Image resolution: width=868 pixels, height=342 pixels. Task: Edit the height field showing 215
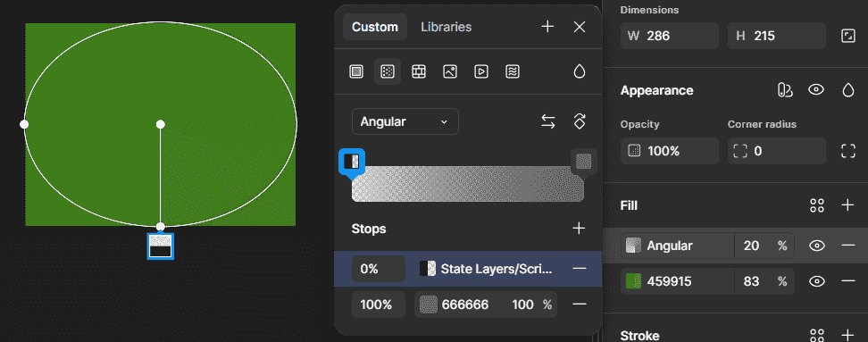click(x=777, y=36)
